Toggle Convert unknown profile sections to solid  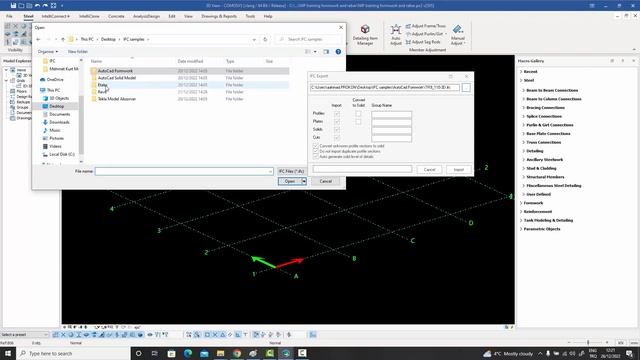(316, 146)
